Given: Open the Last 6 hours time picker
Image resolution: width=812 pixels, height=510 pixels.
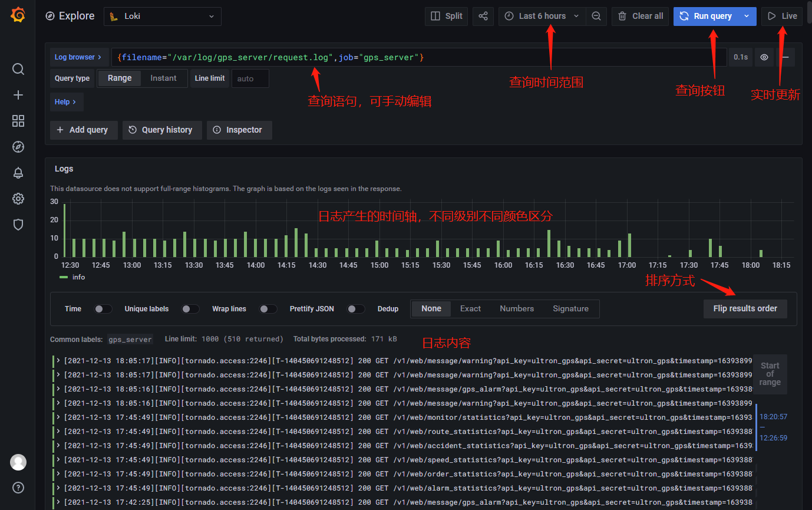Looking at the screenshot, I should [x=542, y=17].
